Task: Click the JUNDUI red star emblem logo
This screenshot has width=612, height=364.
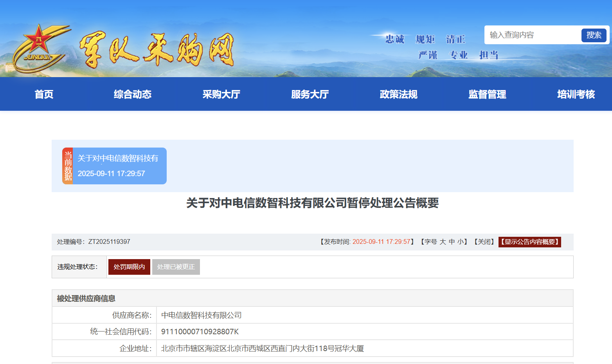Action: (41, 49)
